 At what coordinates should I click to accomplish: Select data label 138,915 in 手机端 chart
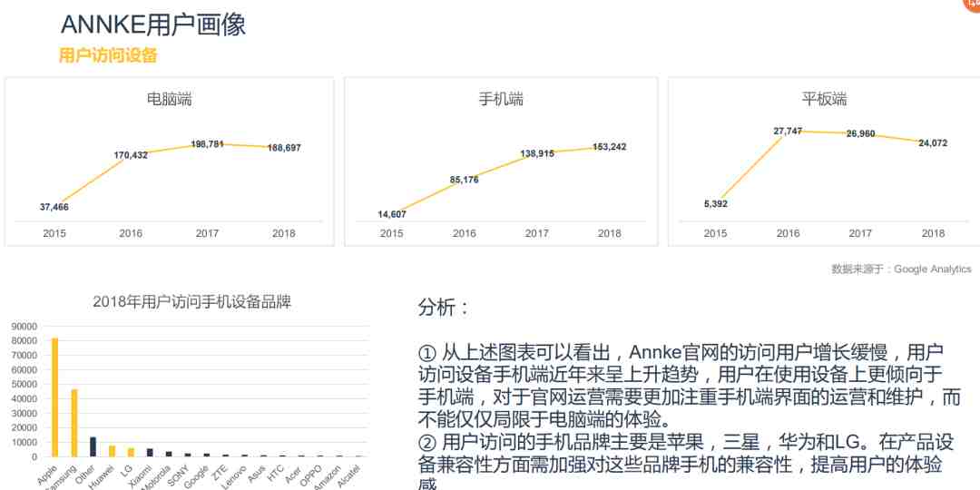[537, 153]
